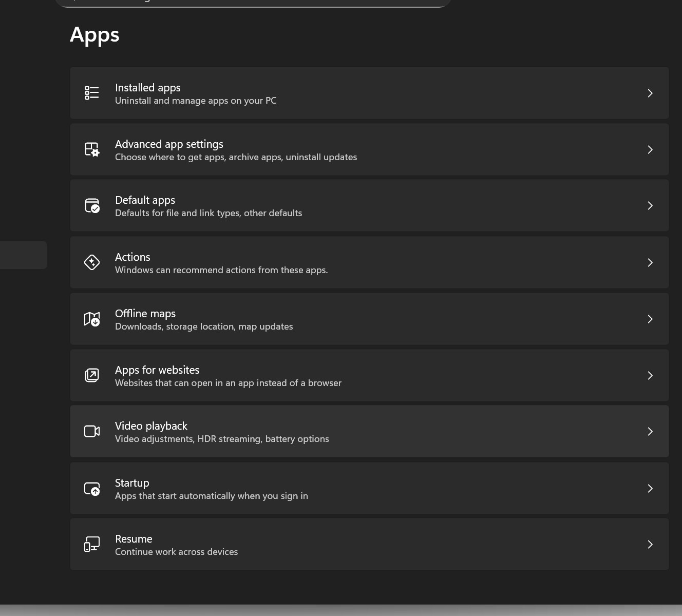Screen dimensions: 682x616
Task: Click the Apps for websites arrow icon
Action: click(x=92, y=375)
